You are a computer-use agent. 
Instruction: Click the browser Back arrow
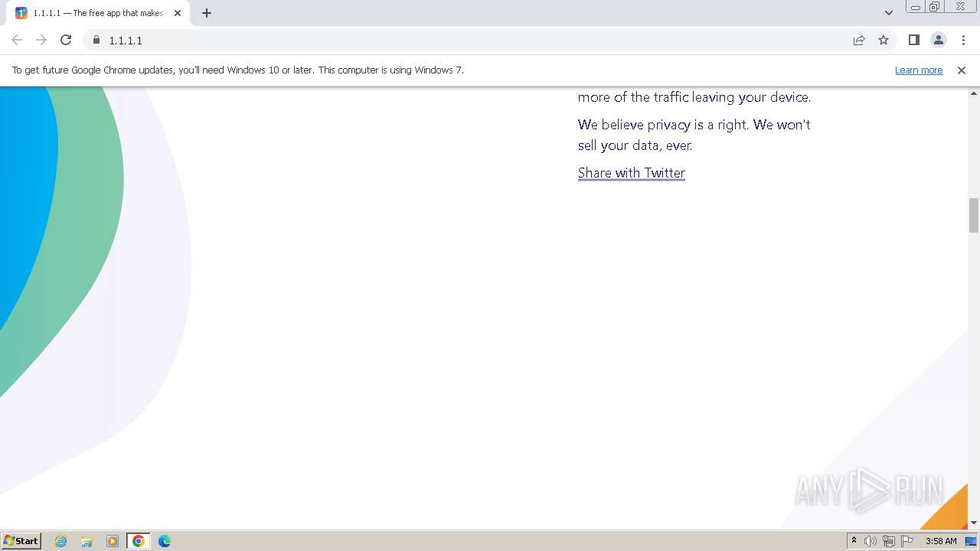(17, 40)
